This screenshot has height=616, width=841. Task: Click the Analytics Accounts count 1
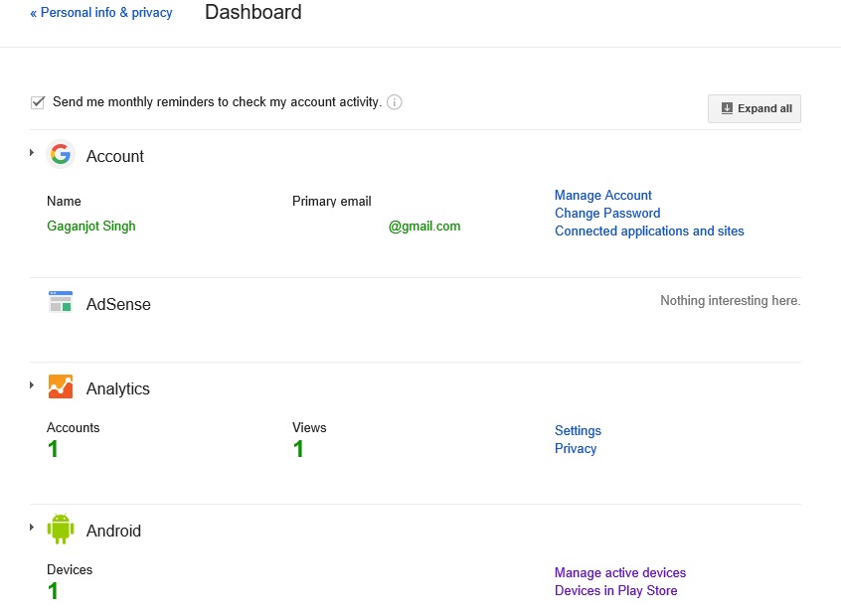[x=53, y=449]
